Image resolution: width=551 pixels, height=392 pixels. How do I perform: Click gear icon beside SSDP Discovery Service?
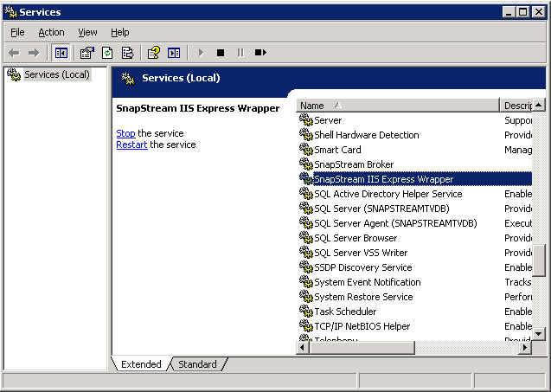click(x=305, y=267)
